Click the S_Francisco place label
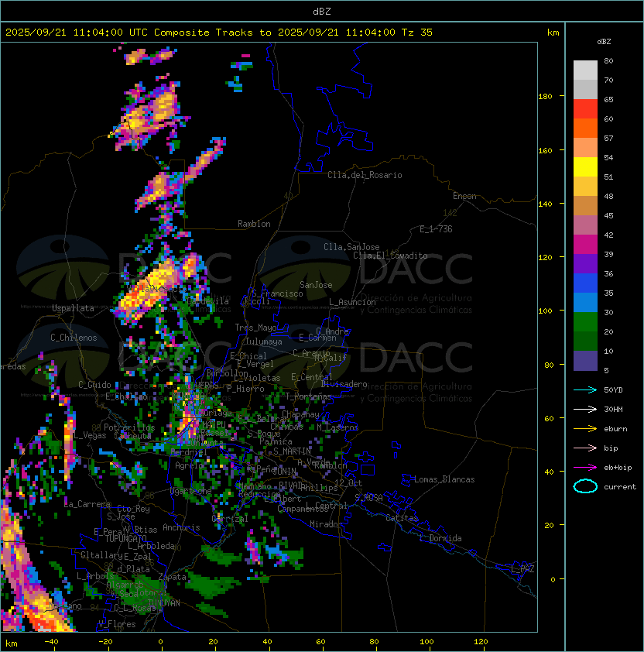 (x=277, y=293)
